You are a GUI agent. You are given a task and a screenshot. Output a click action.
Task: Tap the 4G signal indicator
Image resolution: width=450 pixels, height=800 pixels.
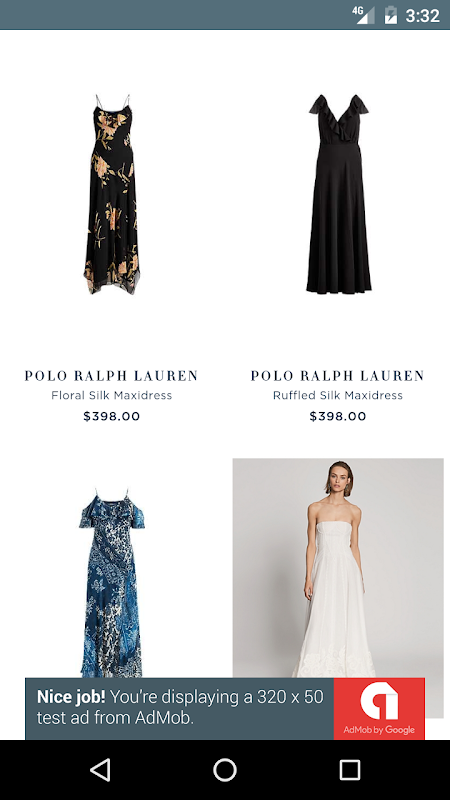tap(363, 14)
